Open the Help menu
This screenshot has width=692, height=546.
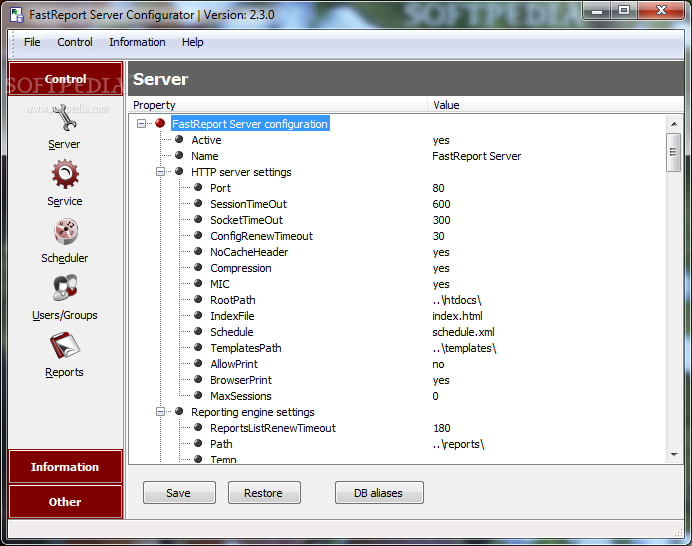coord(192,42)
